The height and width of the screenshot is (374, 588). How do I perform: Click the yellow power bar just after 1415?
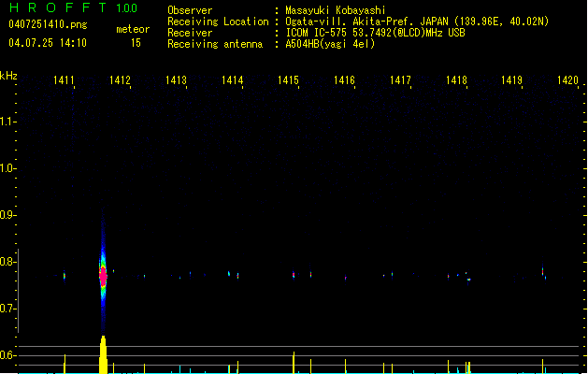coord(294,363)
